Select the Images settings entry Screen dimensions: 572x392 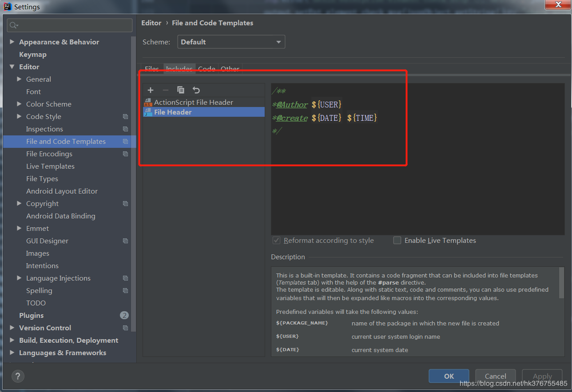click(x=38, y=253)
